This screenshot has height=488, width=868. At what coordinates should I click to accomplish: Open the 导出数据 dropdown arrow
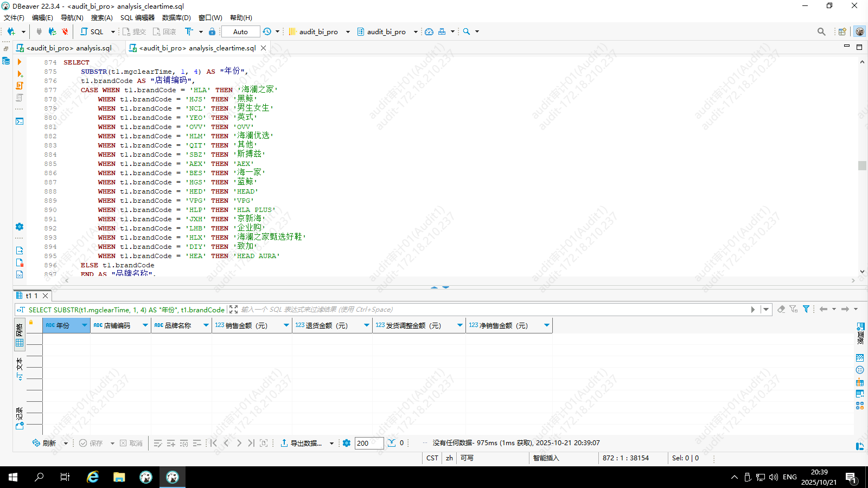point(331,444)
